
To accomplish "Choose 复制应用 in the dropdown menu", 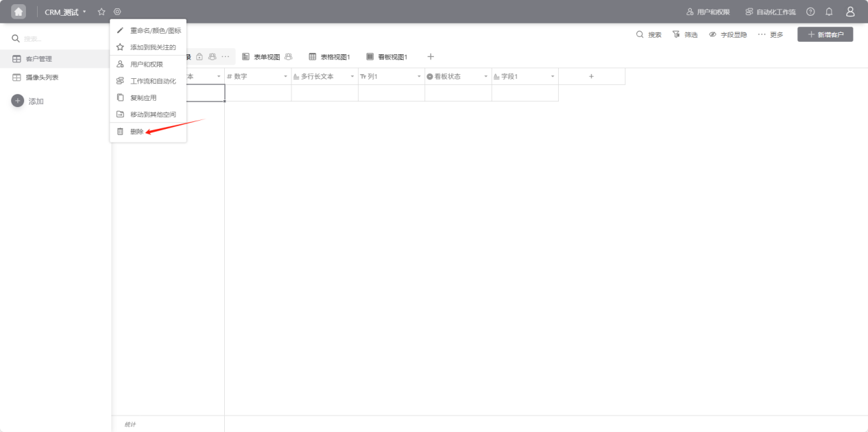I will point(143,98).
